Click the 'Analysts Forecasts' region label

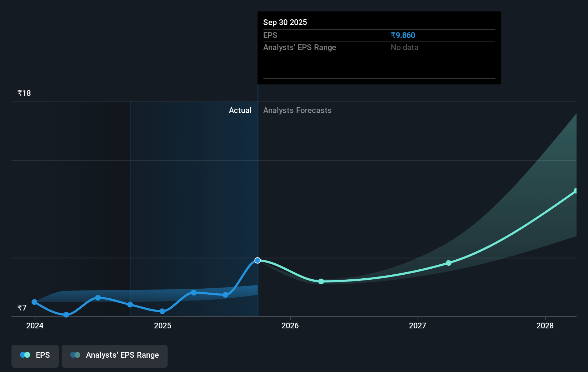pyautogui.click(x=297, y=110)
